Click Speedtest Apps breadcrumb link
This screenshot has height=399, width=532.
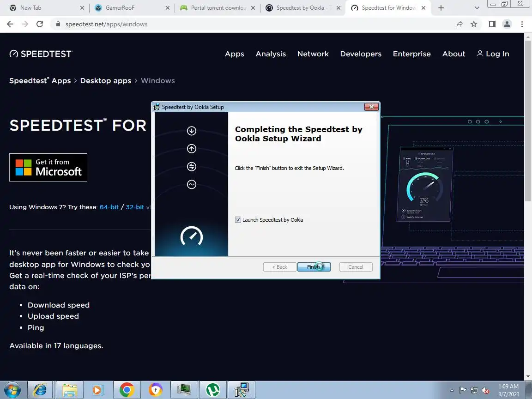(x=40, y=81)
